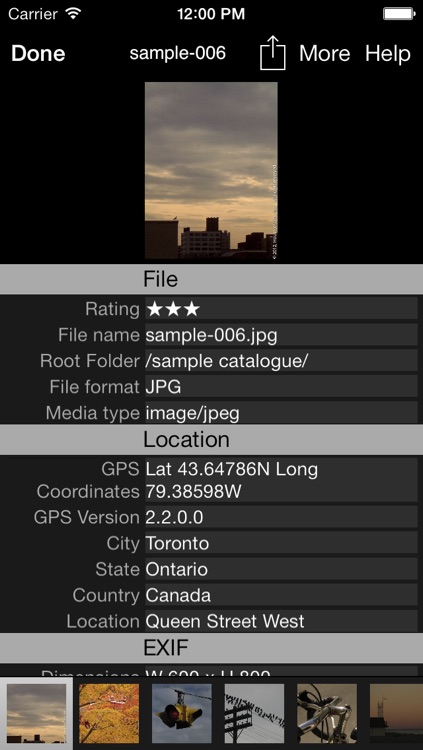Select the birds on power lines thumbnail
Screen dimensions: 423x750
255,713
